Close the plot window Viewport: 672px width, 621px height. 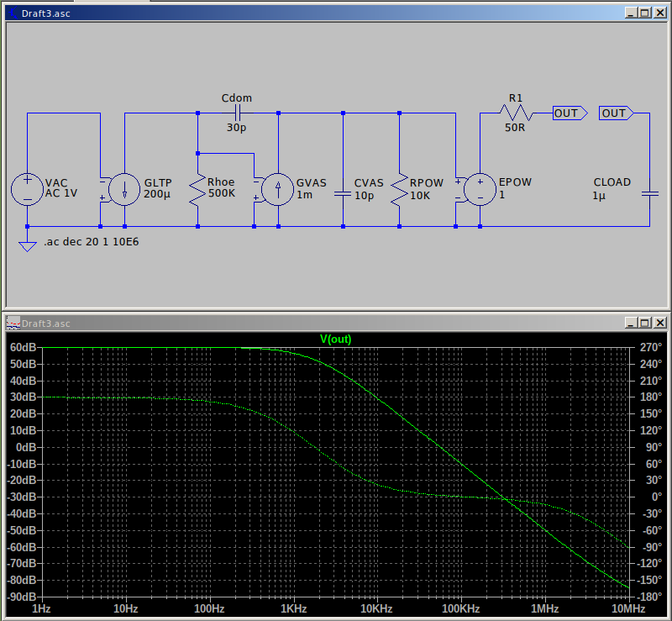(660, 323)
